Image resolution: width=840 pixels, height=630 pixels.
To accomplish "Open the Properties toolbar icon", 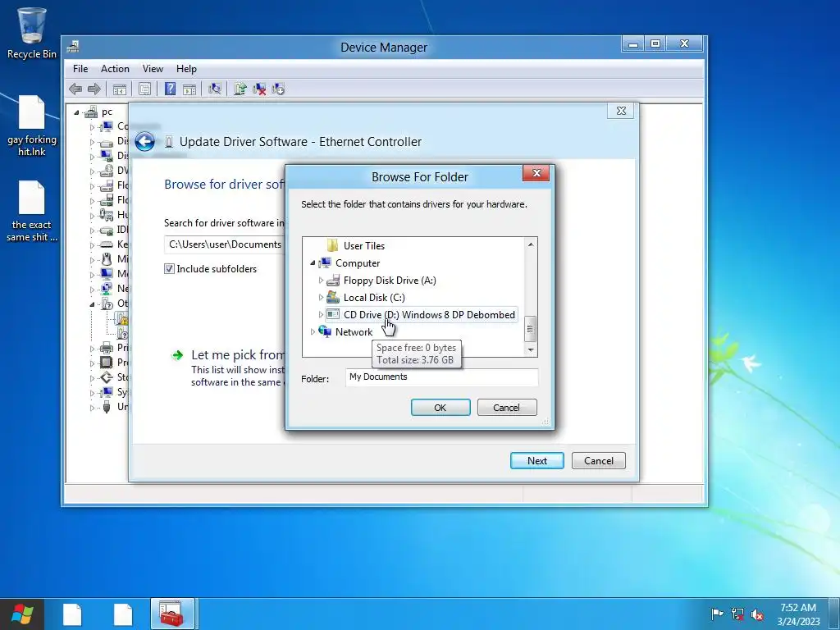I will (144, 89).
